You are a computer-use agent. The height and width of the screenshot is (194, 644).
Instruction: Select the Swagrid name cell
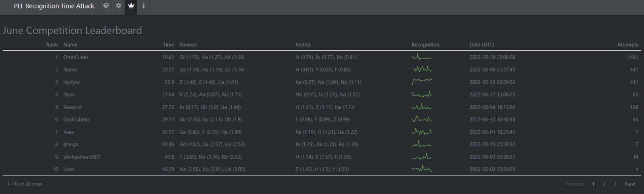[x=72, y=107]
